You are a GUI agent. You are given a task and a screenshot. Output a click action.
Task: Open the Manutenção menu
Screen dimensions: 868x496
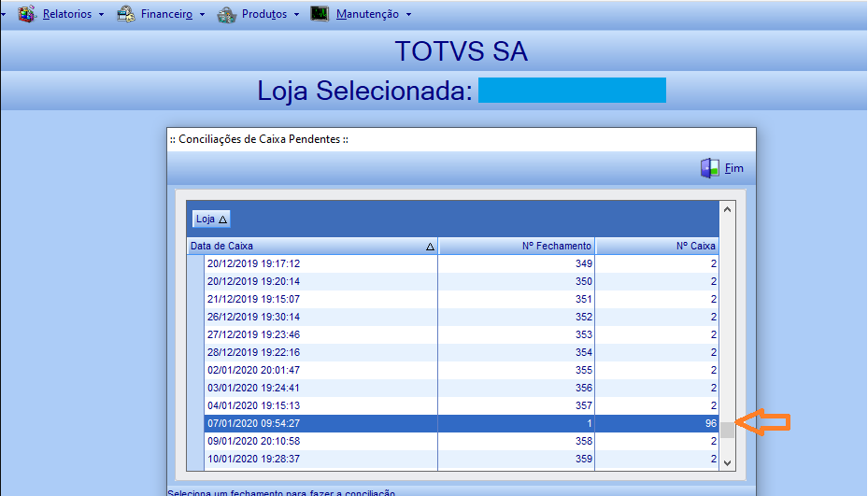click(367, 14)
